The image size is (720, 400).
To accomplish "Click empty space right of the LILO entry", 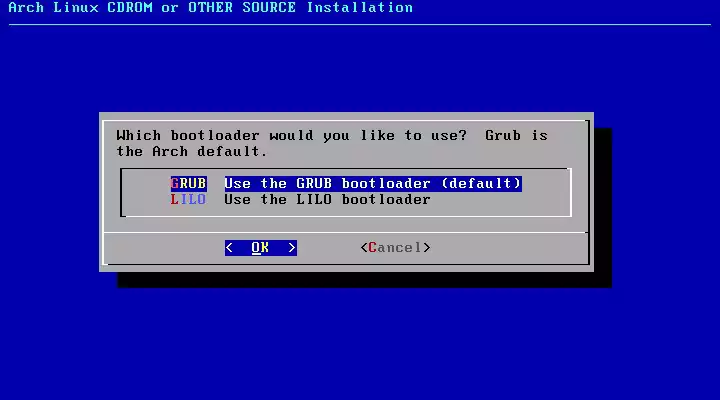I will coord(500,200).
